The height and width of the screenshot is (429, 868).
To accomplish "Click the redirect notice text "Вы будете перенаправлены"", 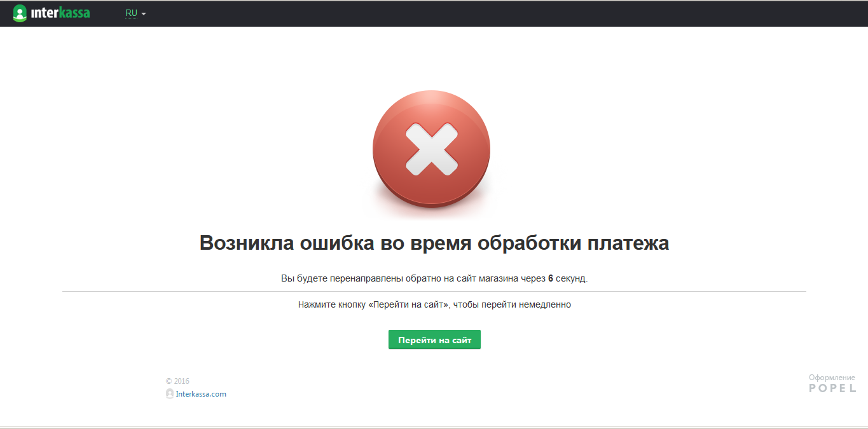I will click(337, 278).
